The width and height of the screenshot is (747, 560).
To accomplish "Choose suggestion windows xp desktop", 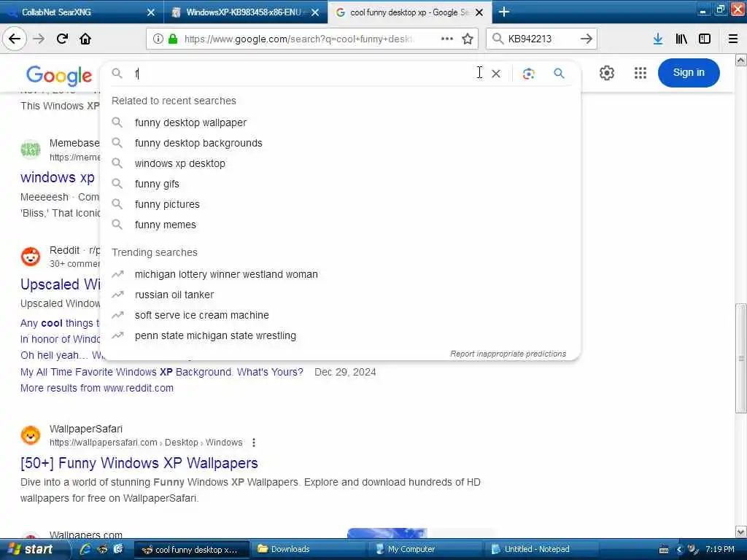I will pyautogui.click(x=179, y=163).
